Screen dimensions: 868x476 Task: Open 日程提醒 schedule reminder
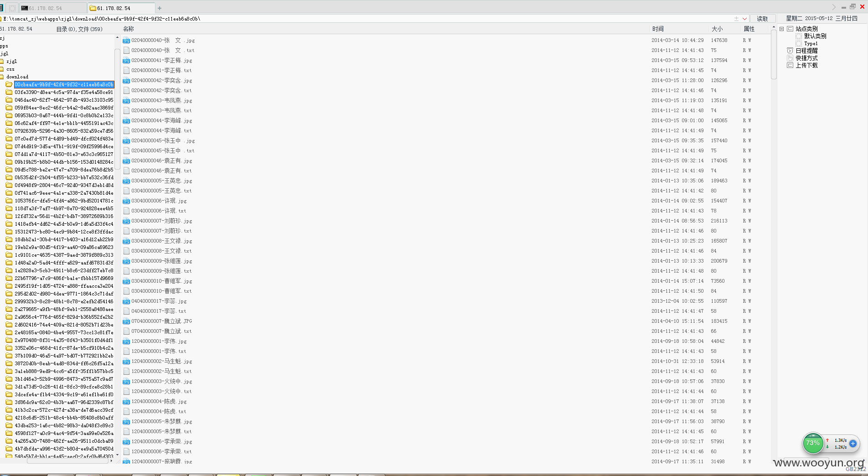coord(806,51)
